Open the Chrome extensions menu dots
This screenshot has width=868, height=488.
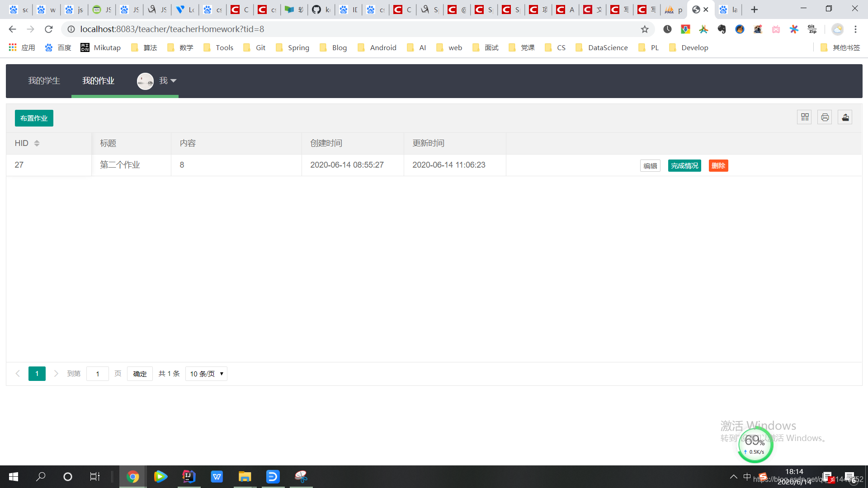[x=855, y=29]
